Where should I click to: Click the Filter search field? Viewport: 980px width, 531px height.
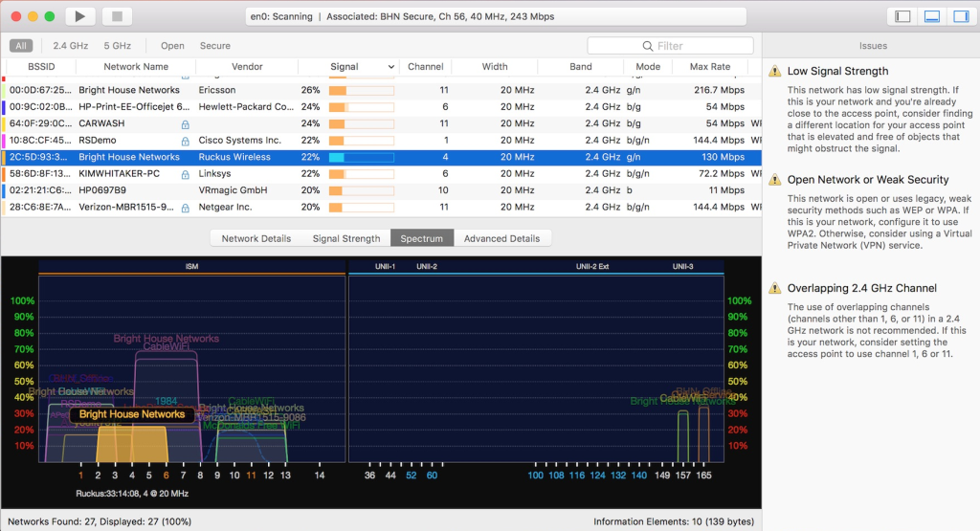[689, 46]
